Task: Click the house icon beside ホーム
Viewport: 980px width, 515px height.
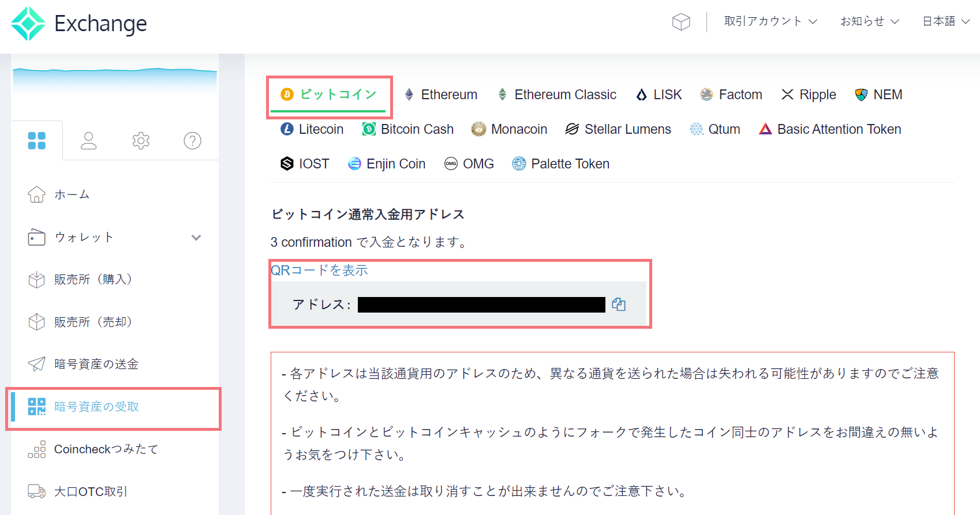Action: click(36, 195)
